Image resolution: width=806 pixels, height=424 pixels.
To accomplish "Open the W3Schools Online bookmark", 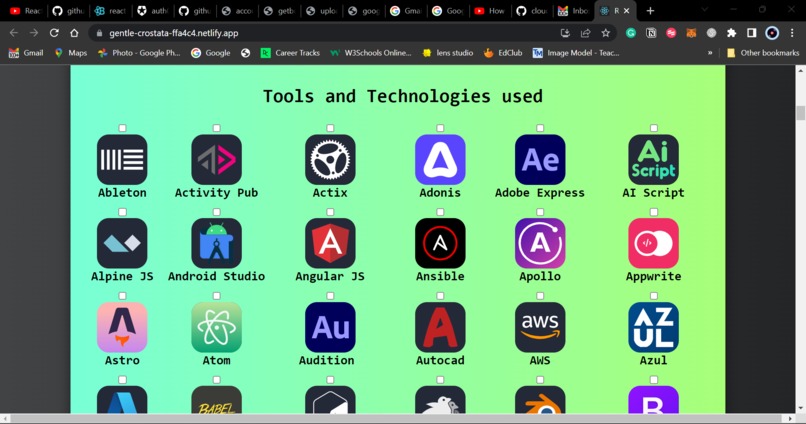I will click(x=371, y=52).
